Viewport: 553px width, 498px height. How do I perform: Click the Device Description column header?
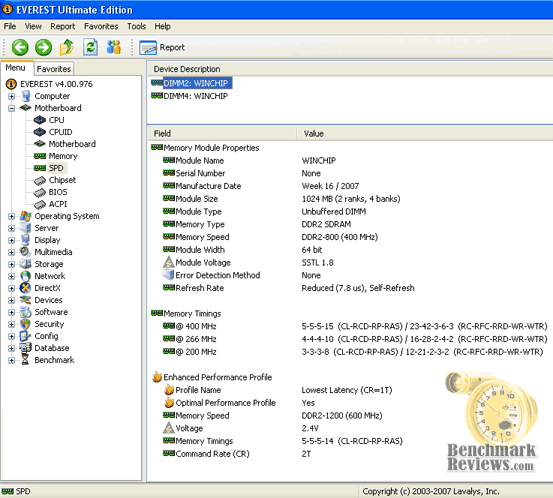[350, 69]
